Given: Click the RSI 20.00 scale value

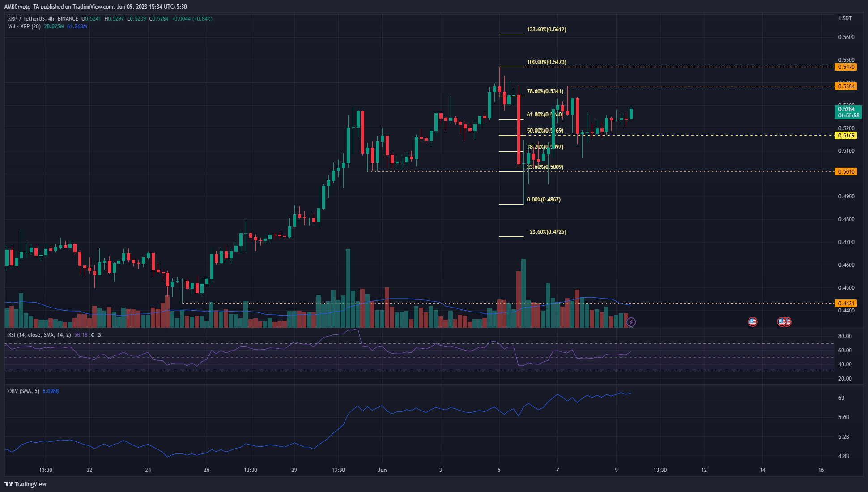Looking at the screenshot, I should (x=845, y=379).
